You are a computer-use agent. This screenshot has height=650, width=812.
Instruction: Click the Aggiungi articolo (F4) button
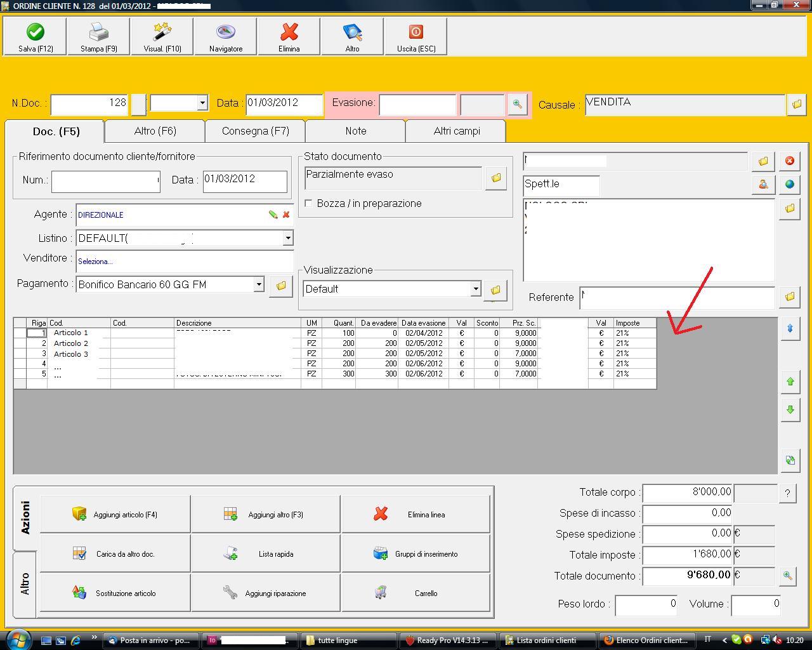(115, 514)
